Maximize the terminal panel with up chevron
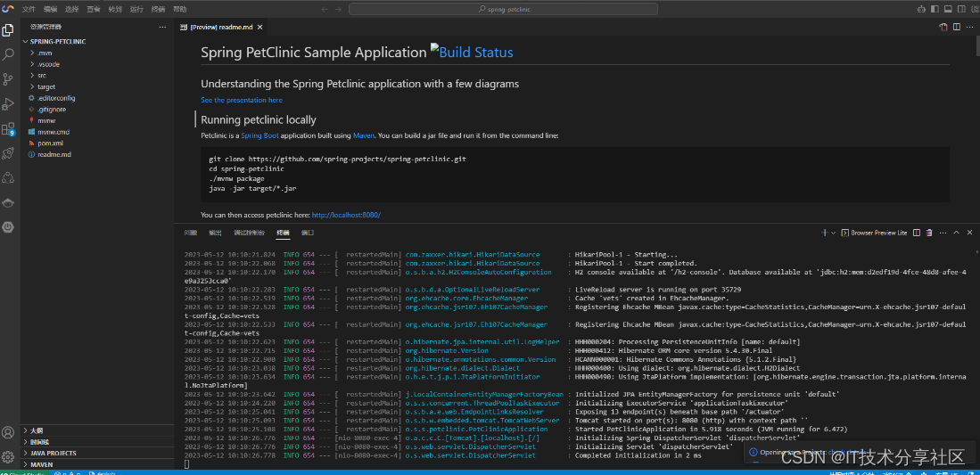Image resolution: width=980 pixels, height=475 pixels. click(x=956, y=233)
